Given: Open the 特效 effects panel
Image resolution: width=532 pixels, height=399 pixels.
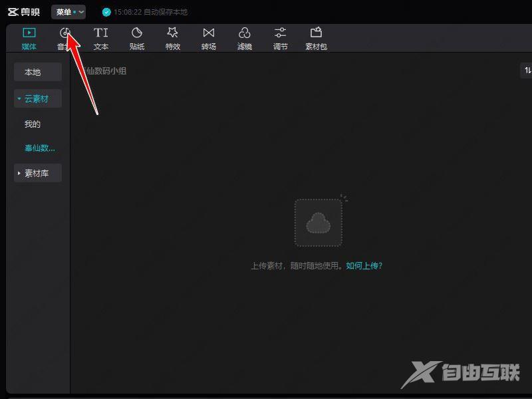Looking at the screenshot, I should coord(173,39).
